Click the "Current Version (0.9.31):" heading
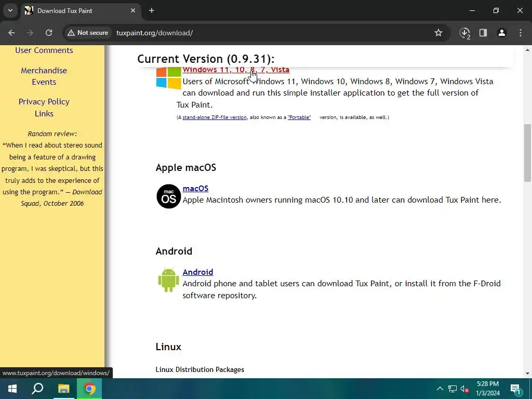Screen dimensions: 532x399 206,59
